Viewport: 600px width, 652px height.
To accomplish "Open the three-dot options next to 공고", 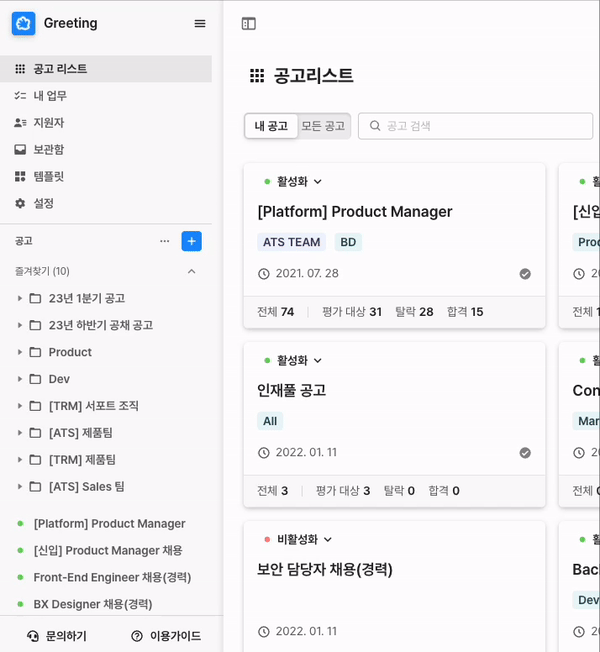I will coord(165,241).
